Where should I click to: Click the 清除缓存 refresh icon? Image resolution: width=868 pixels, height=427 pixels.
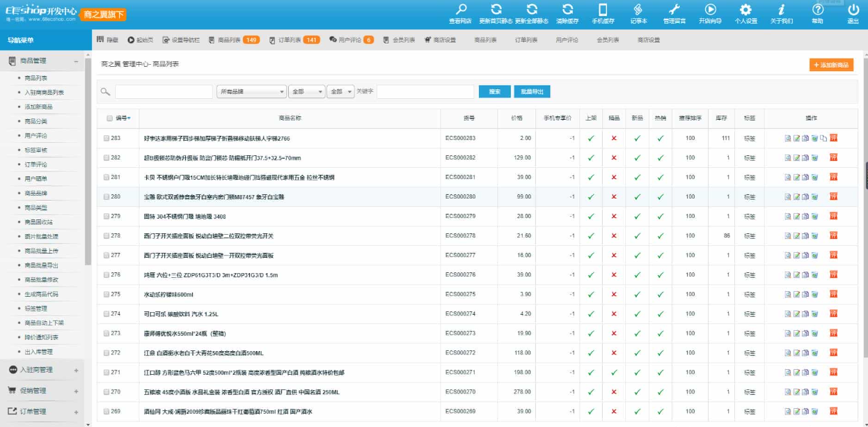coord(567,10)
